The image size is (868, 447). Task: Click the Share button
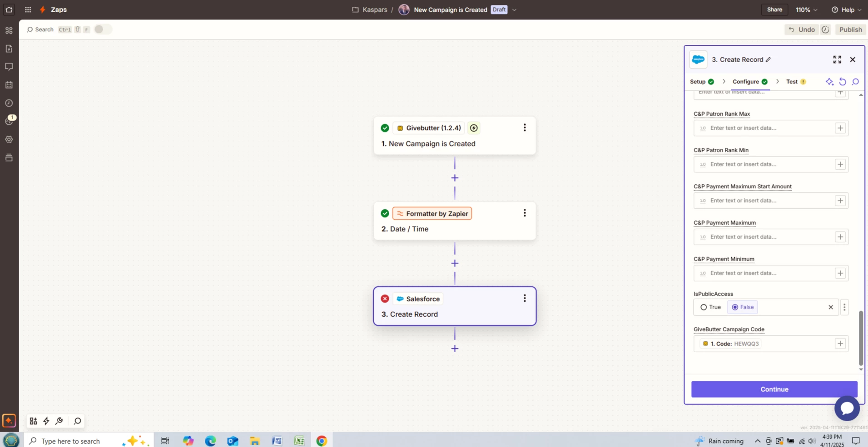tap(774, 10)
